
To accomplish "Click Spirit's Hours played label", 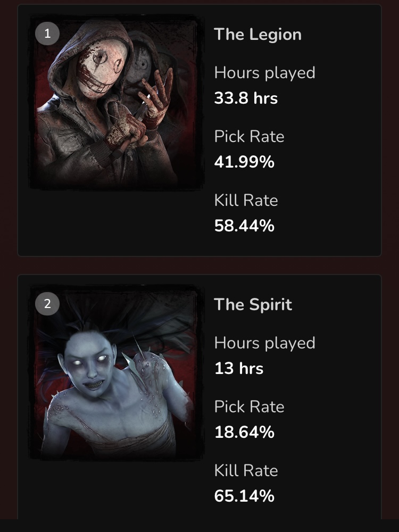I will (264, 343).
